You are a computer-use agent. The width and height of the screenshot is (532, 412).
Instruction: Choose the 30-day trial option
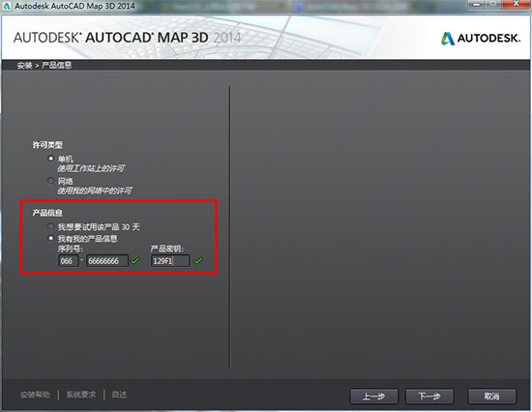pos(51,226)
